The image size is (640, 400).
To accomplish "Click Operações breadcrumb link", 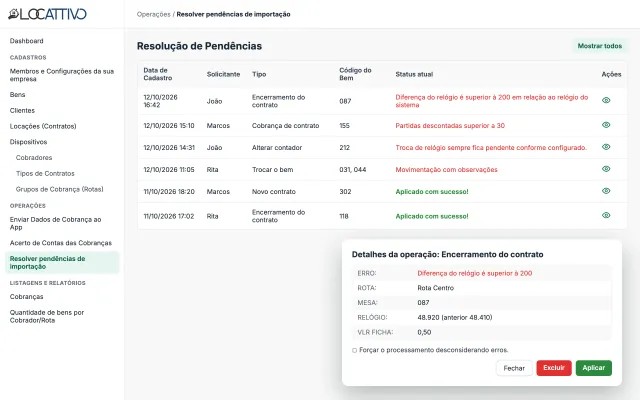I will [153, 14].
